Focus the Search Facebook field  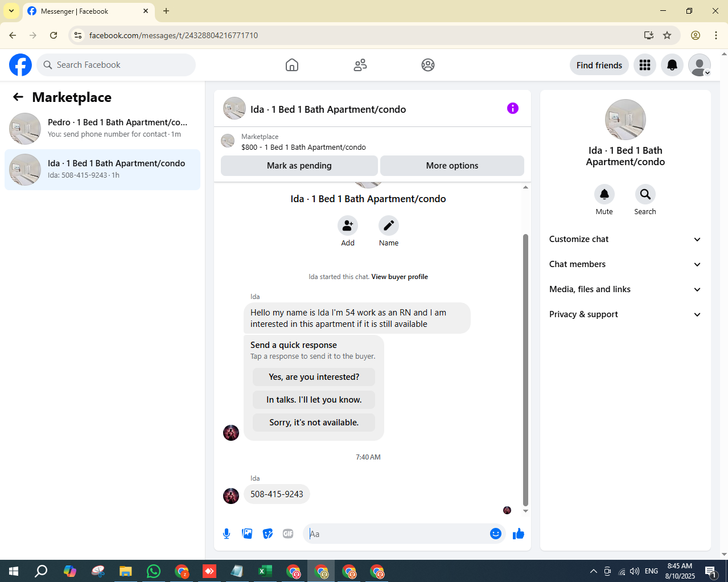[x=116, y=65]
